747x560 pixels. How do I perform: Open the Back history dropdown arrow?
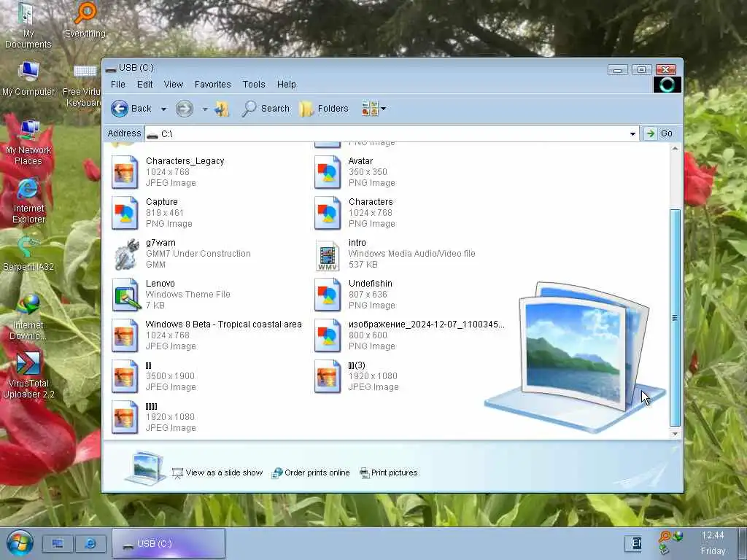[x=163, y=109]
